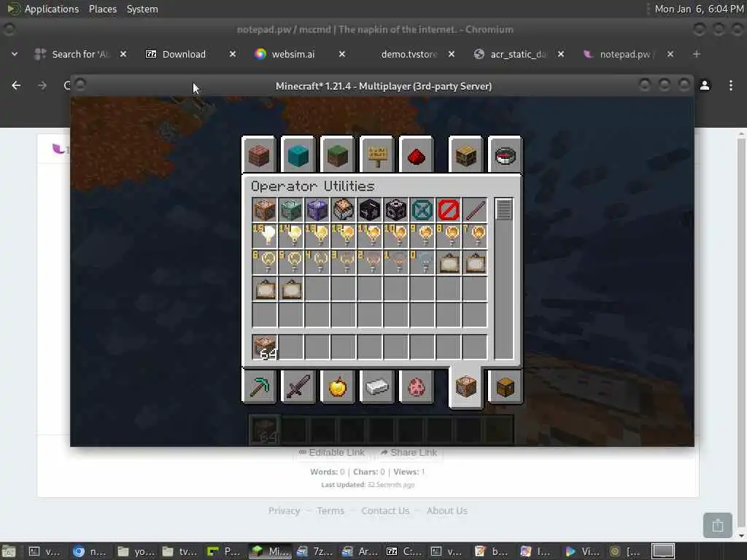Switch to the demo.tvstore browser tab

pyautogui.click(x=409, y=54)
